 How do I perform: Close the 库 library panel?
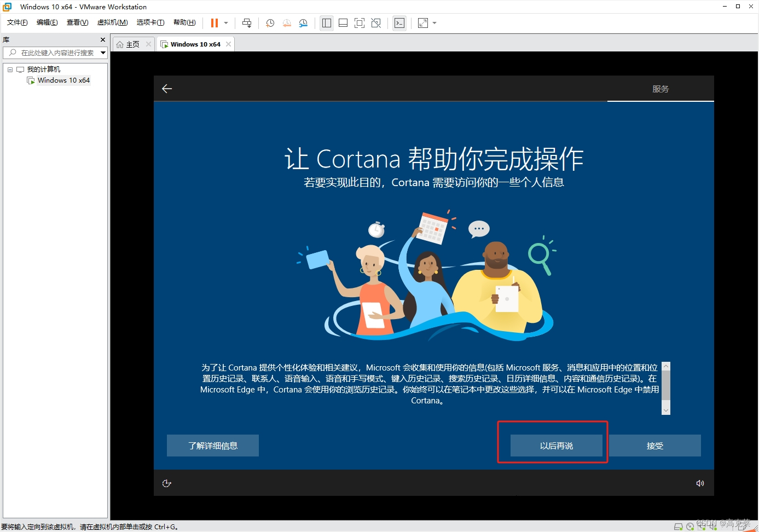point(103,40)
